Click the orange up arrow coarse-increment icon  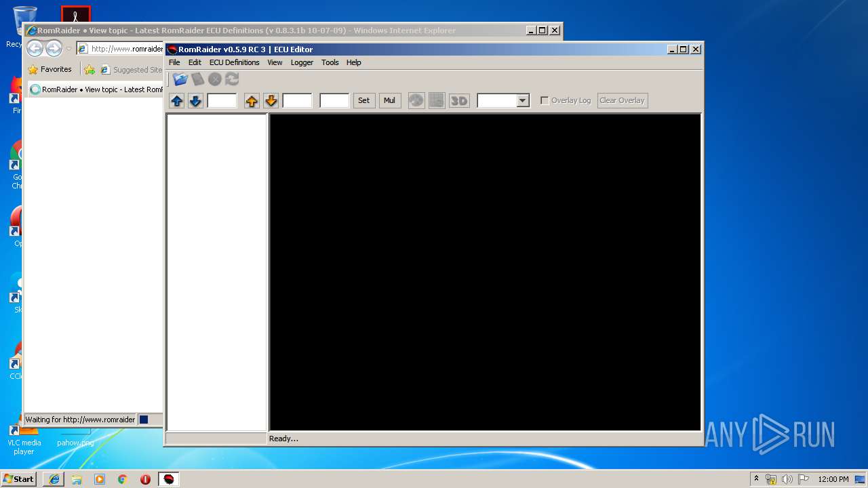tap(252, 100)
